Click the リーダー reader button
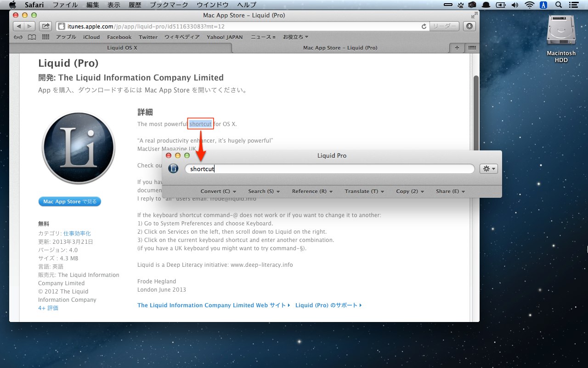Image resolution: width=588 pixels, height=368 pixels. (445, 26)
